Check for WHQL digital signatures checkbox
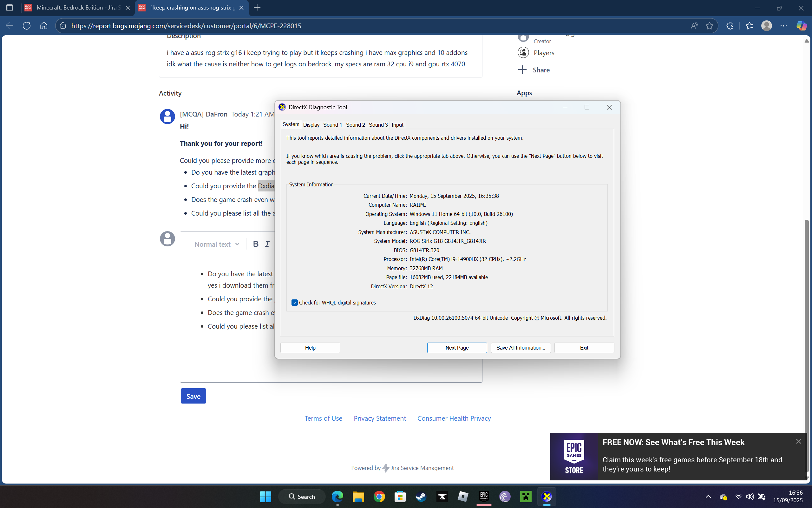 [295, 302]
